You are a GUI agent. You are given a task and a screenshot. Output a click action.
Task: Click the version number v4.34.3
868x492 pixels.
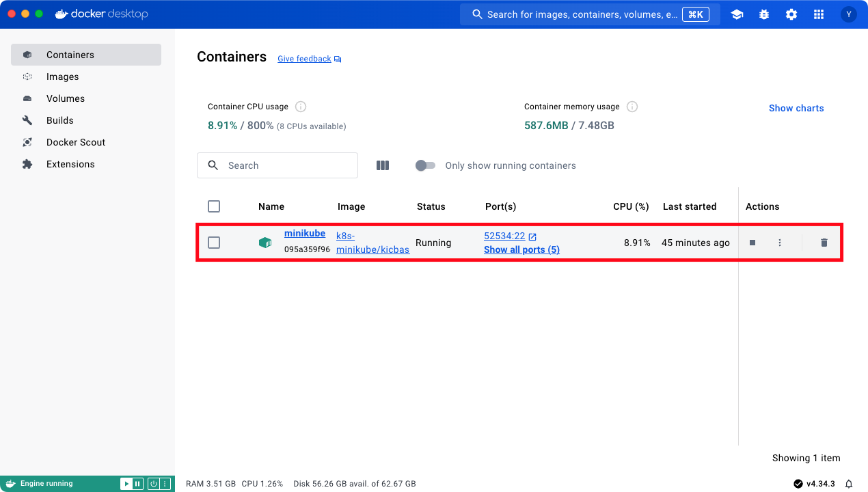coord(821,484)
